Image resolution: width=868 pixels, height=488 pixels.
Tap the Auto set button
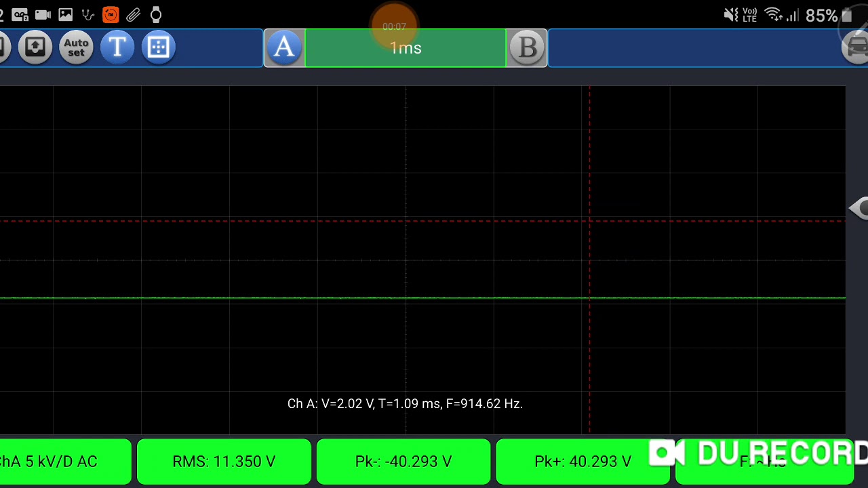76,47
